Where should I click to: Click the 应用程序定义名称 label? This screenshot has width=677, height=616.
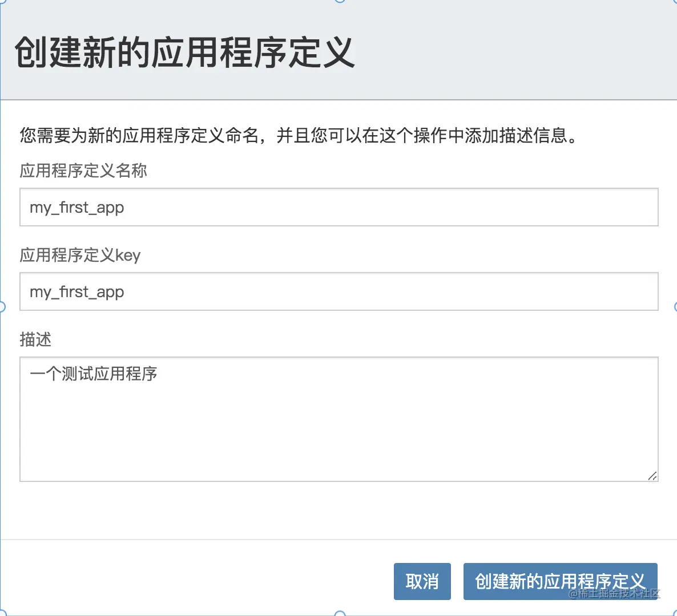pos(83,171)
